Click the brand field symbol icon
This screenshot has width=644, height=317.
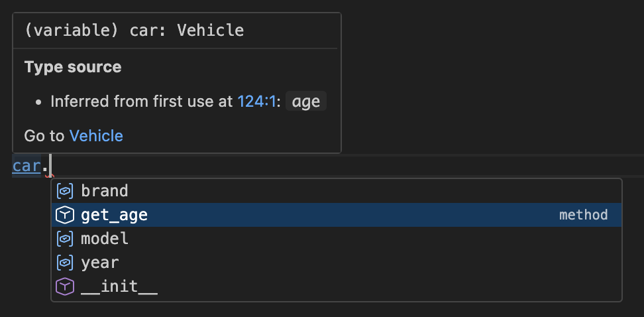[x=64, y=191]
